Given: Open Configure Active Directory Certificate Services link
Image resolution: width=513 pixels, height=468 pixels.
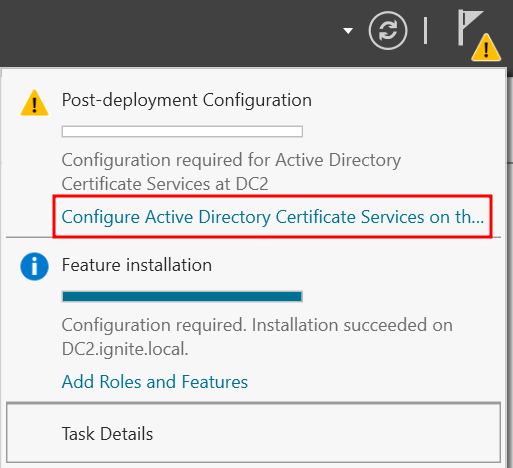Looking at the screenshot, I should [272, 217].
